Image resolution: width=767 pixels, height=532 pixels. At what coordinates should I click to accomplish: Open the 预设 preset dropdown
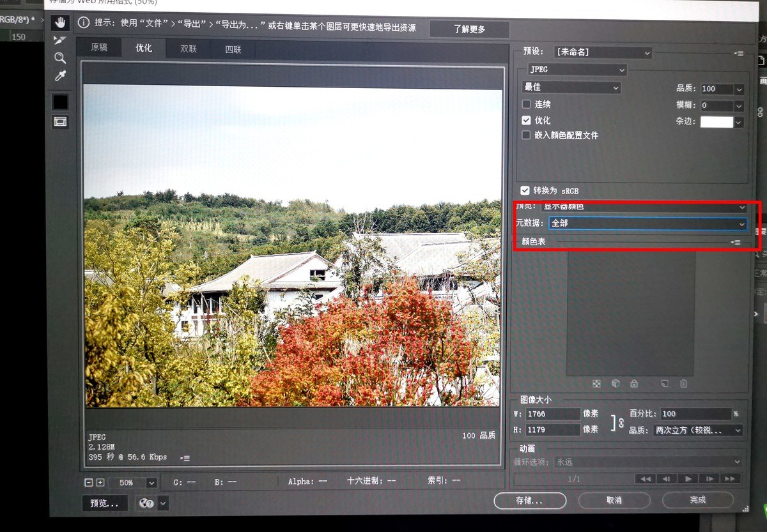(x=602, y=52)
